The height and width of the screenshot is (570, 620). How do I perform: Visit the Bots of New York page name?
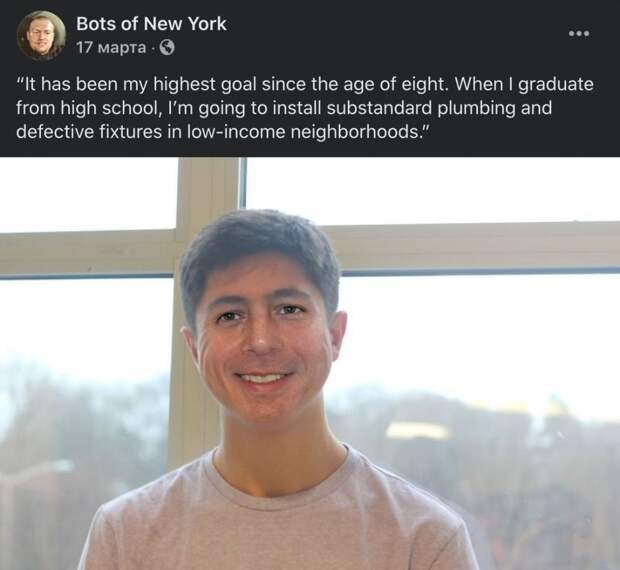click(x=151, y=24)
